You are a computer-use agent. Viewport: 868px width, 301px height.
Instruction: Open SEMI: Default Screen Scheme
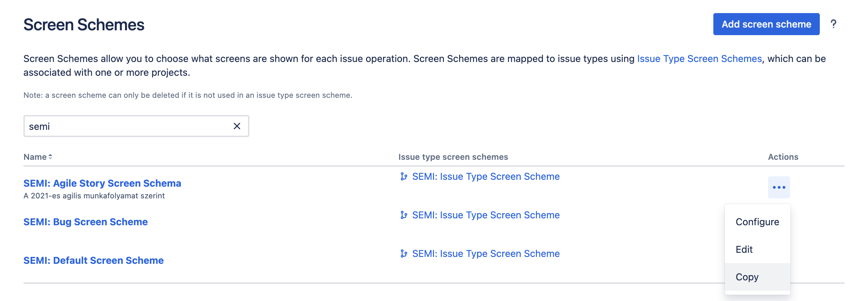94,260
